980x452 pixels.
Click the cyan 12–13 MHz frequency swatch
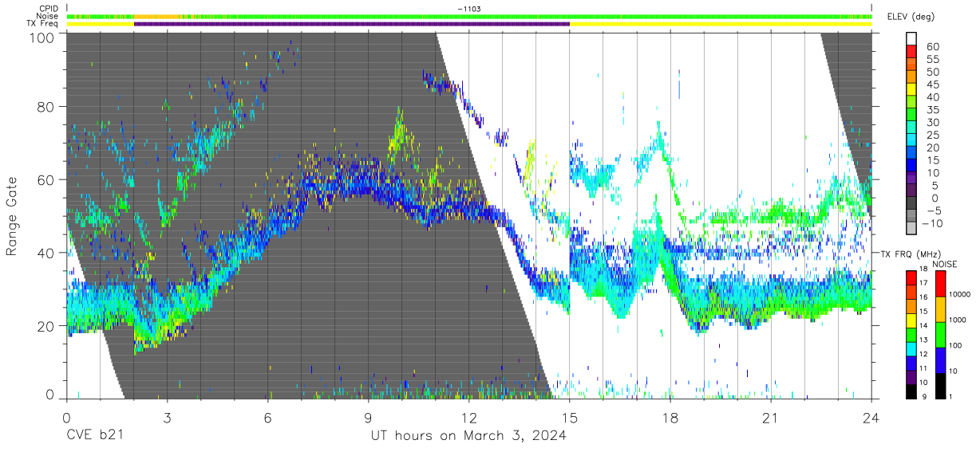[x=911, y=348]
